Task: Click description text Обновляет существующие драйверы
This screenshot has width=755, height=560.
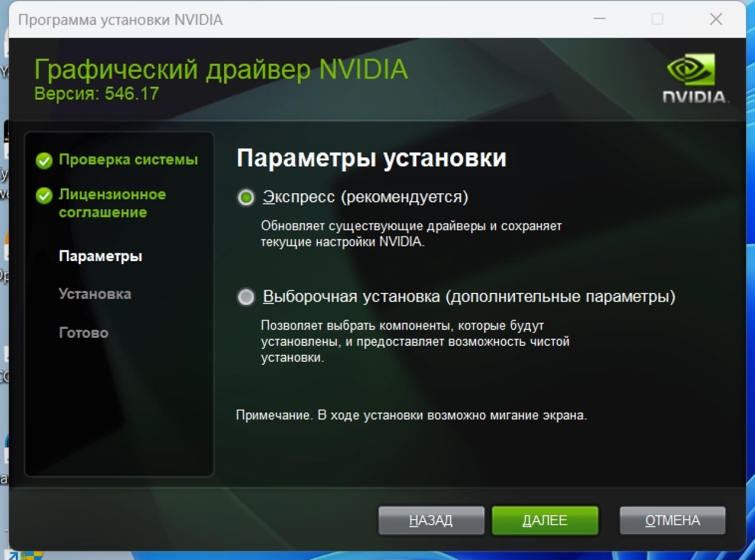Action: tap(412, 234)
